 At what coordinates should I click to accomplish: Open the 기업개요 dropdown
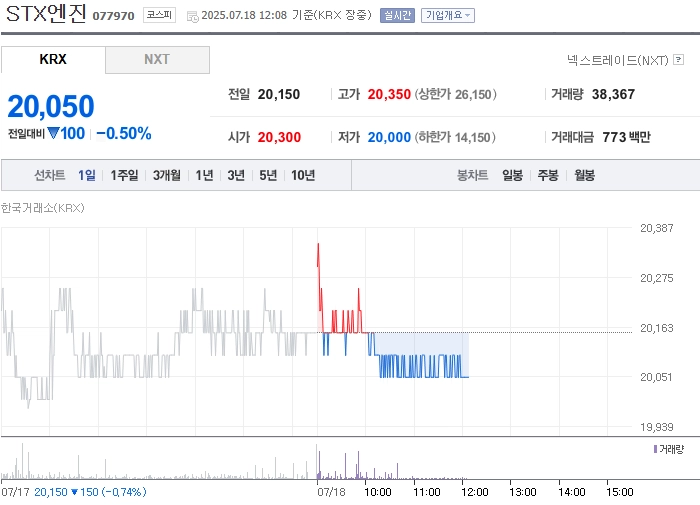coord(448,16)
